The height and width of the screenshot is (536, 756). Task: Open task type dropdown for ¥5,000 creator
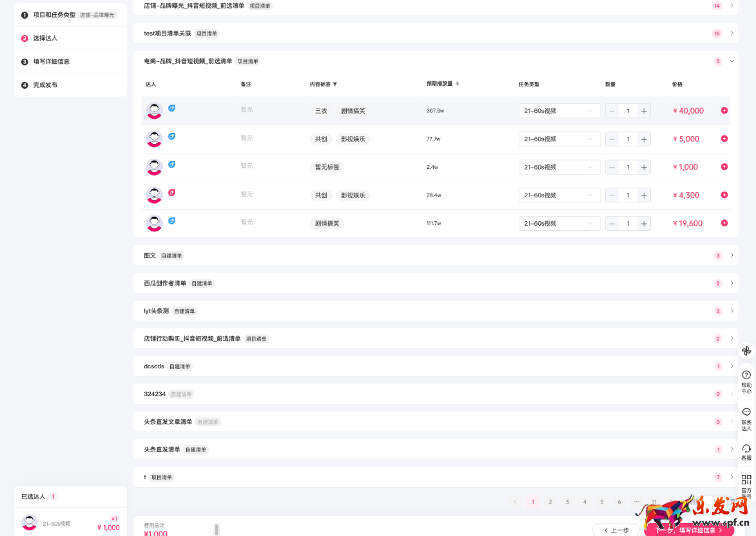point(559,139)
